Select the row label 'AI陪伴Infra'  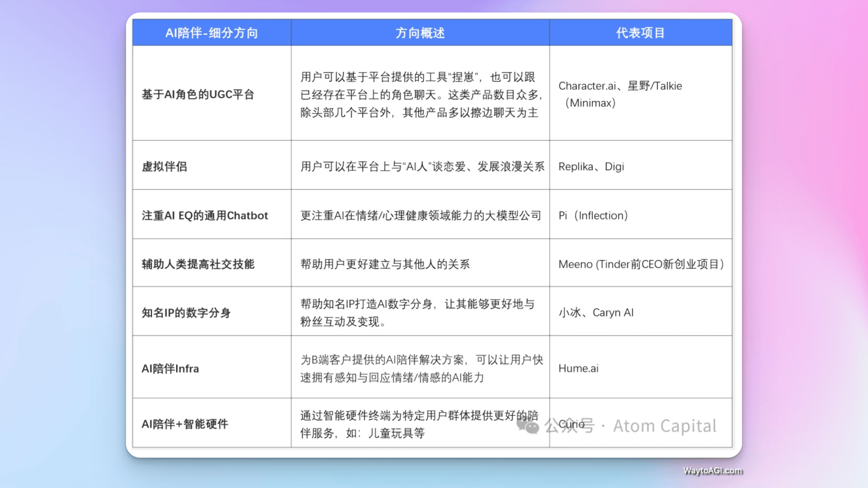(x=170, y=368)
